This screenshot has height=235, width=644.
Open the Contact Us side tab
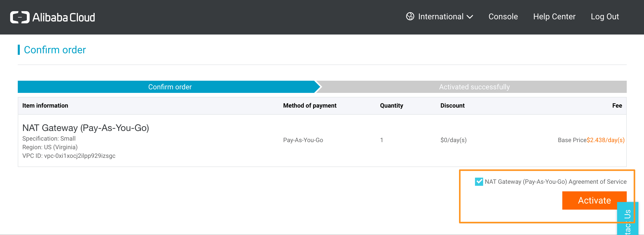(627, 221)
